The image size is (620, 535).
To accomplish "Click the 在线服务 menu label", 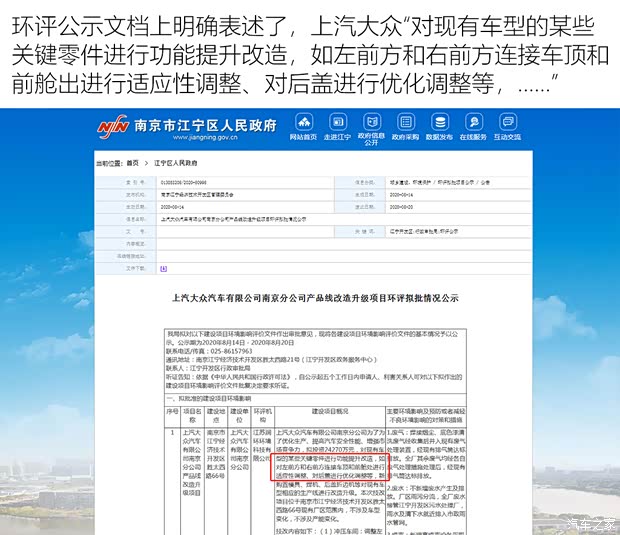I will coord(474,137).
